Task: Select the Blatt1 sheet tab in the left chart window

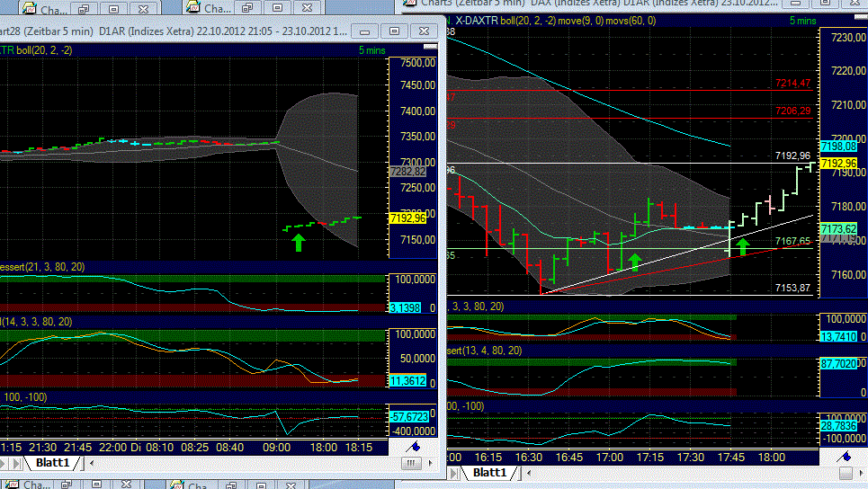Action: (52, 462)
